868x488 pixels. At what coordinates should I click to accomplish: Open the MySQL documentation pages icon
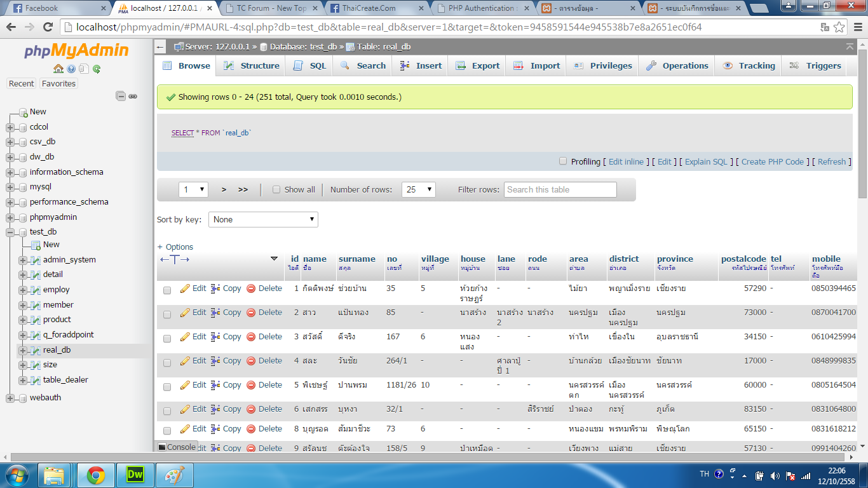pyautogui.click(x=84, y=69)
